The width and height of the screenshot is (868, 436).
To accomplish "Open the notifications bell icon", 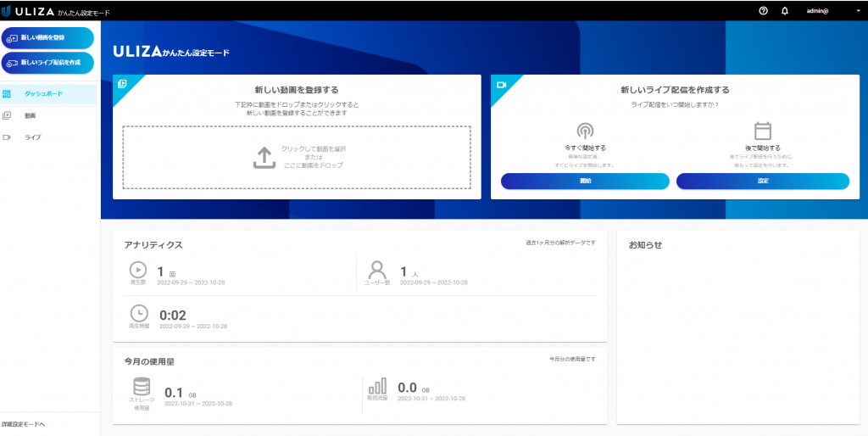I will [x=784, y=10].
